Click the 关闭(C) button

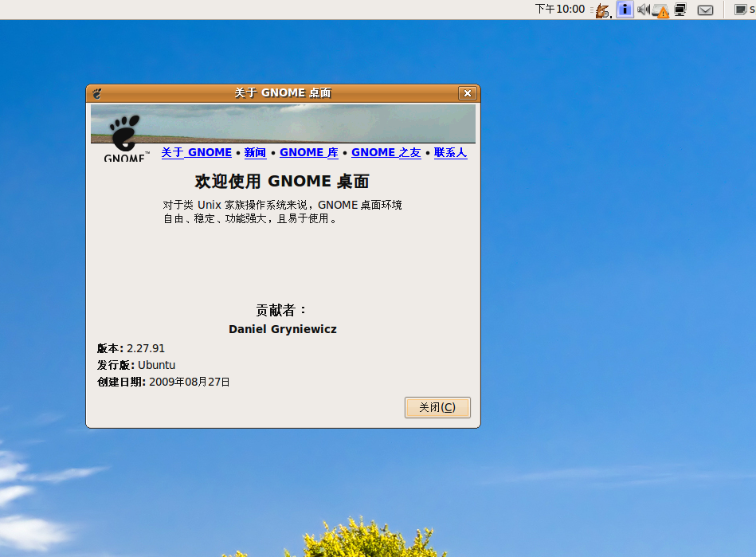(437, 407)
